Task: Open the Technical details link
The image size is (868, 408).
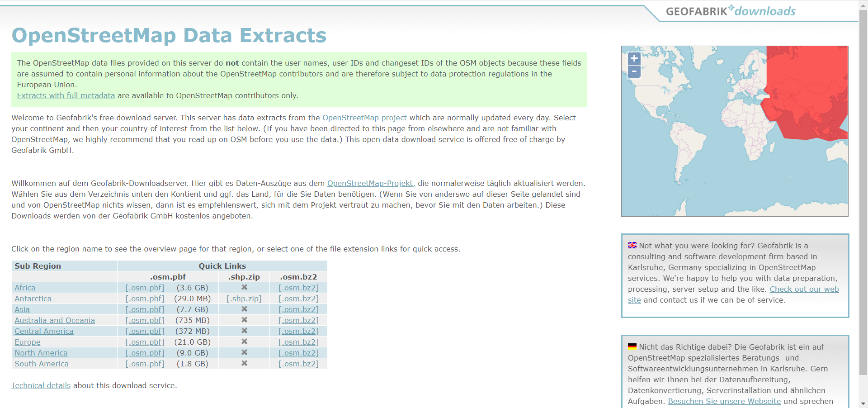Action: (41, 385)
